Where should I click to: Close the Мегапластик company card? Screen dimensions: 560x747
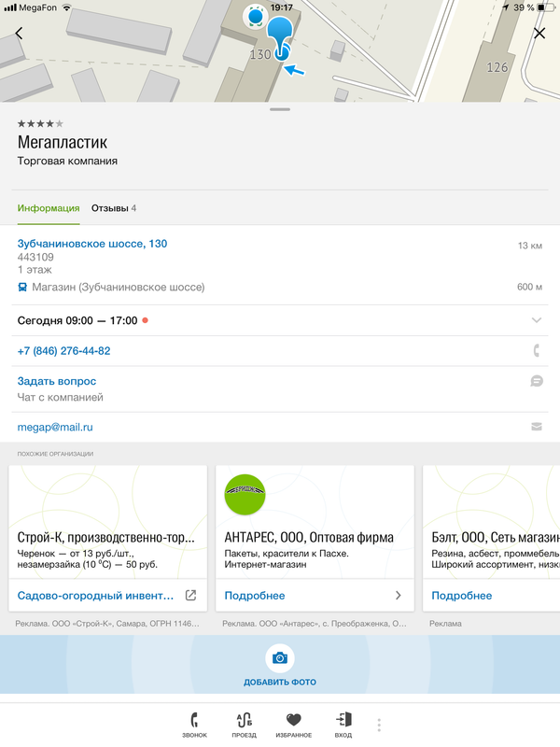click(539, 34)
